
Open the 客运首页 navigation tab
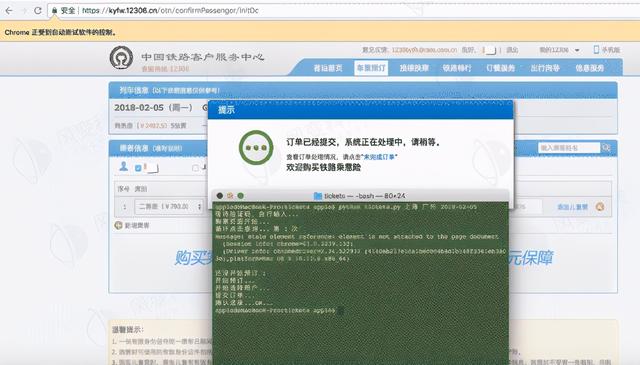pos(328,68)
